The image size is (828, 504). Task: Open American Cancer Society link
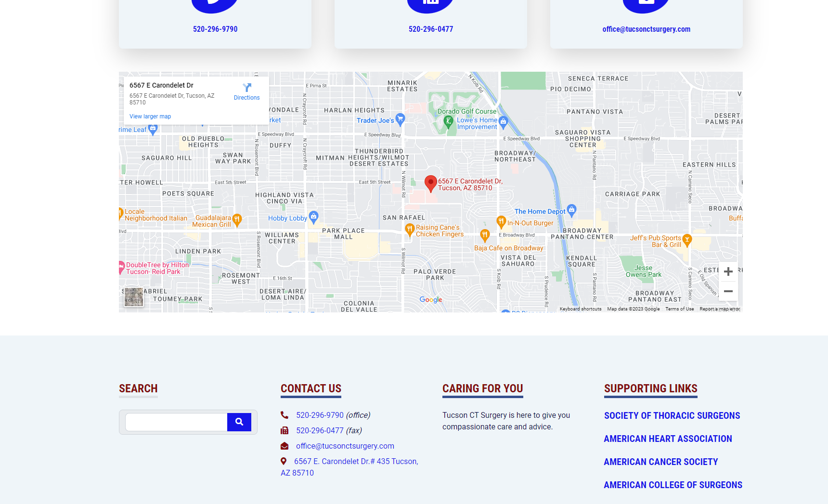click(661, 462)
